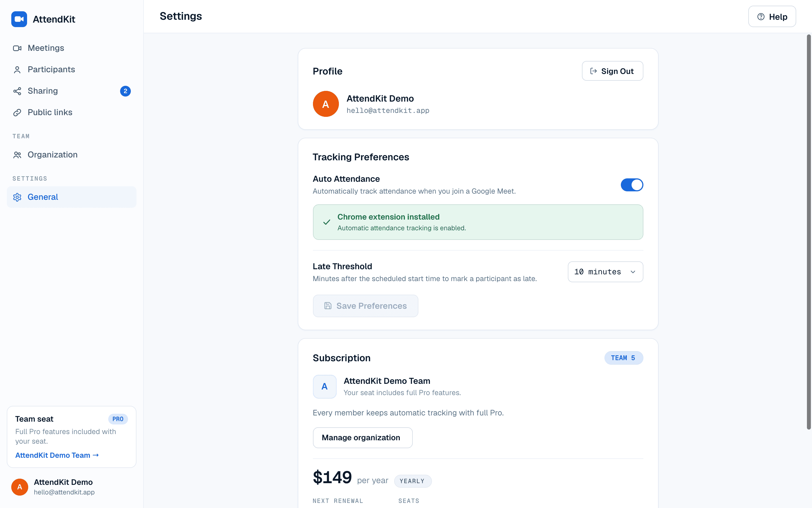Click the General gear icon
Viewport: 812px width, 508px height.
click(x=17, y=197)
